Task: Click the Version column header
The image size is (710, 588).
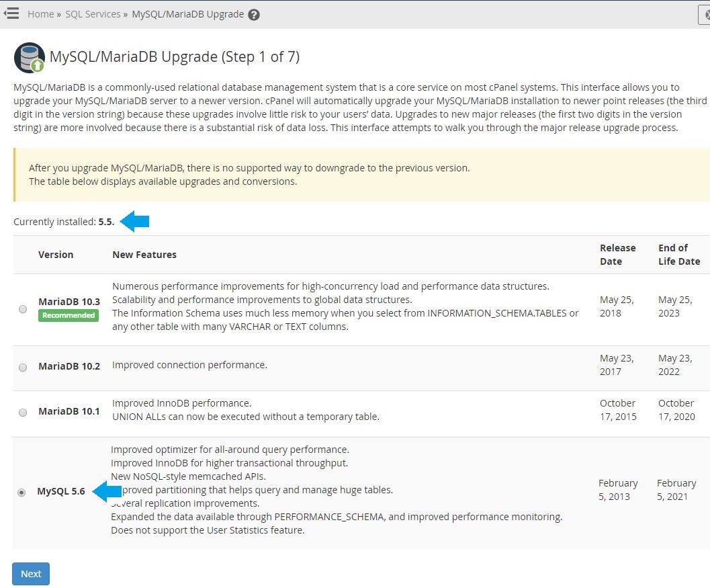Action: [56, 255]
